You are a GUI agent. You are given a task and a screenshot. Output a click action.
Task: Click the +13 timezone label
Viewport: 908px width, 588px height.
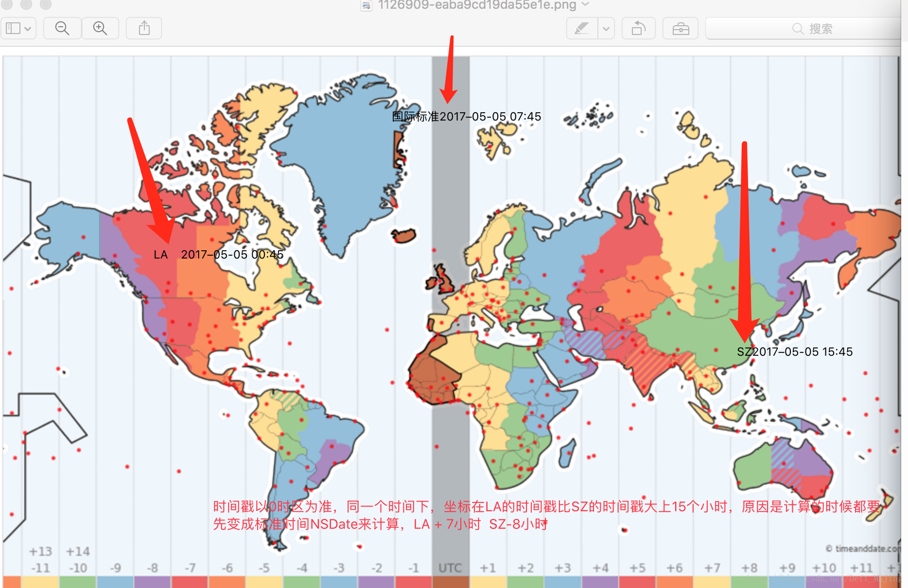click(x=40, y=552)
